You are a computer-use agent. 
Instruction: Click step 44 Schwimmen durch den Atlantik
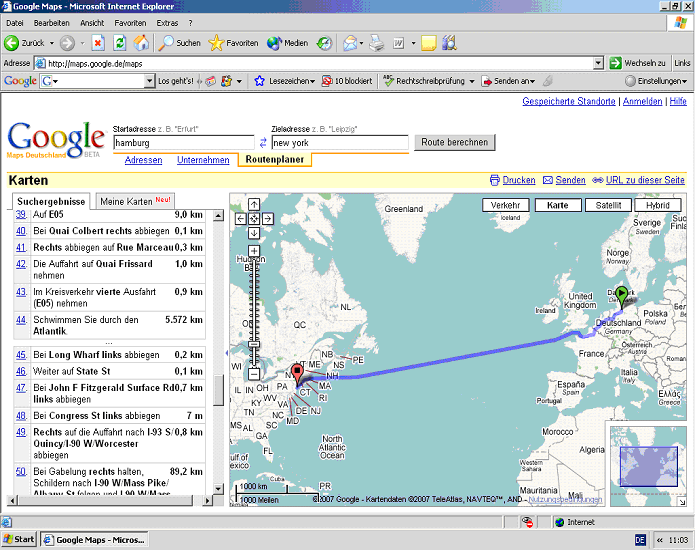click(109, 325)
